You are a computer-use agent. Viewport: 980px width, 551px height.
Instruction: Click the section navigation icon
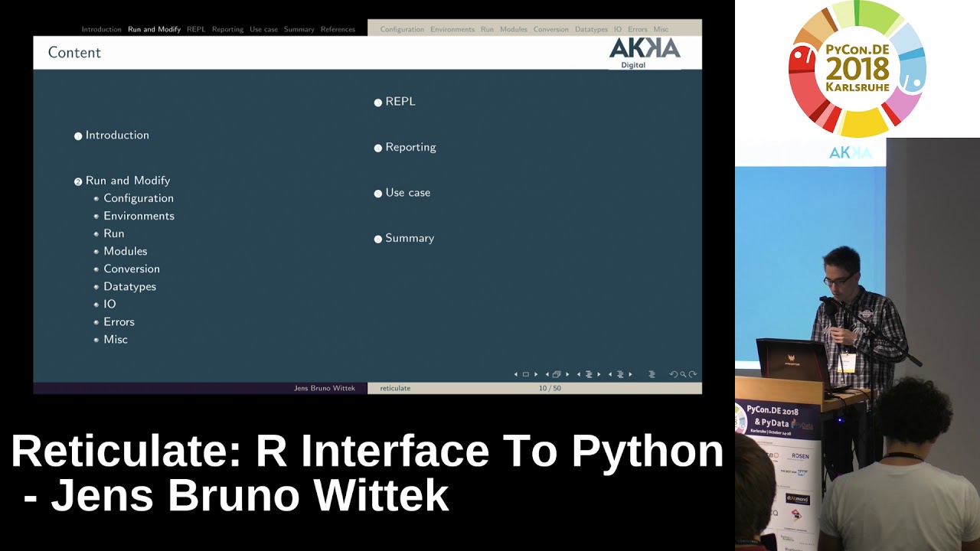620,374
